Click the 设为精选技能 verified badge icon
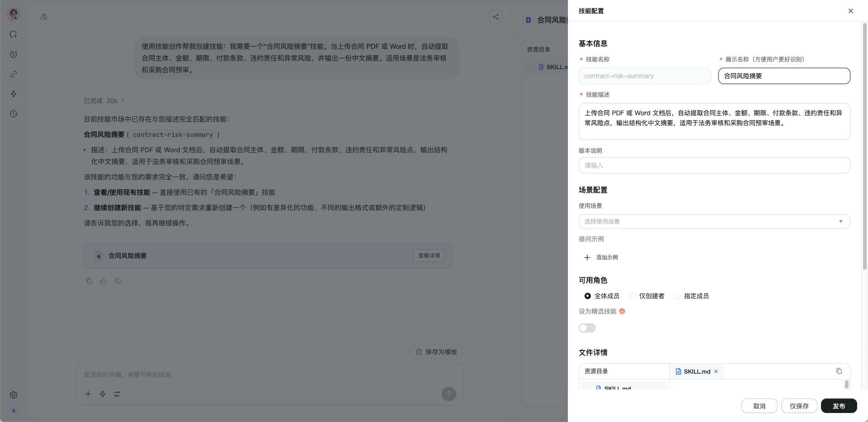The image size is (868, 422). [622, 311]
